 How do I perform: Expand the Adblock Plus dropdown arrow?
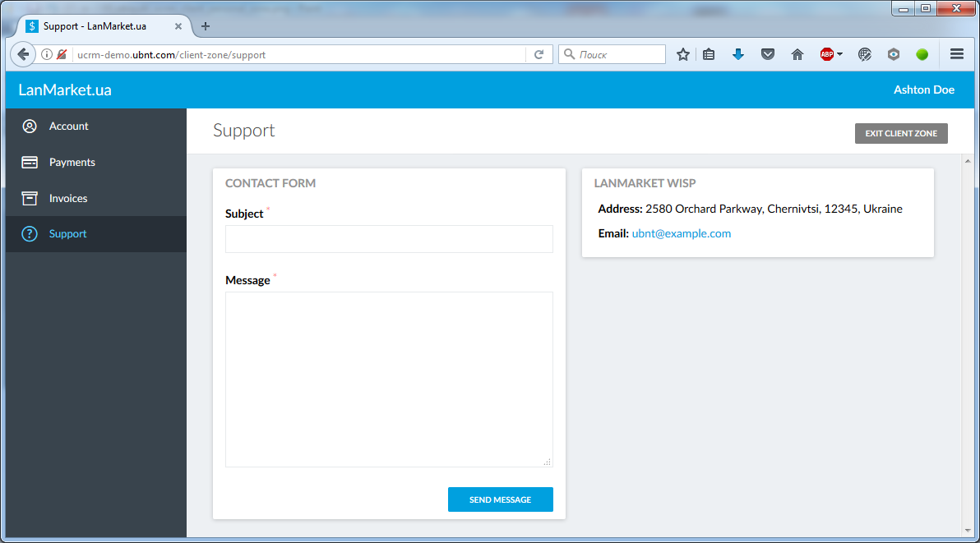click(839, 55)
